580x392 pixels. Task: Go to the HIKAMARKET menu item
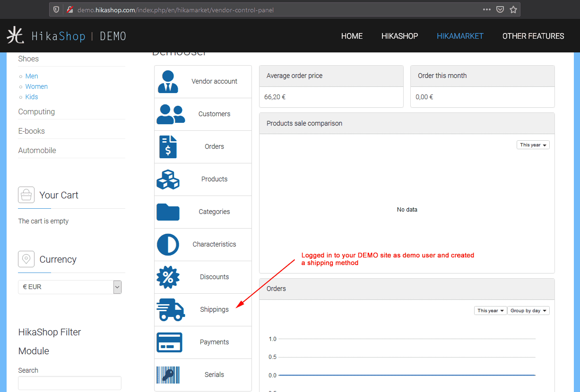(460, 36)
